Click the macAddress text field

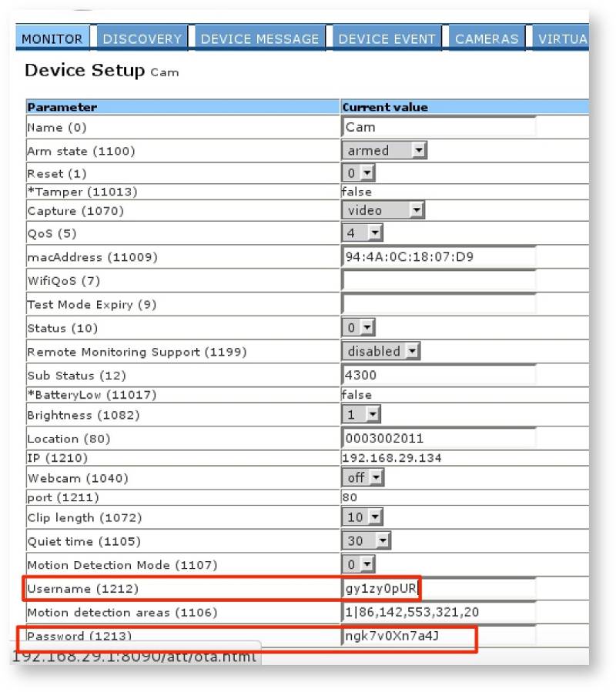(439, 256)
